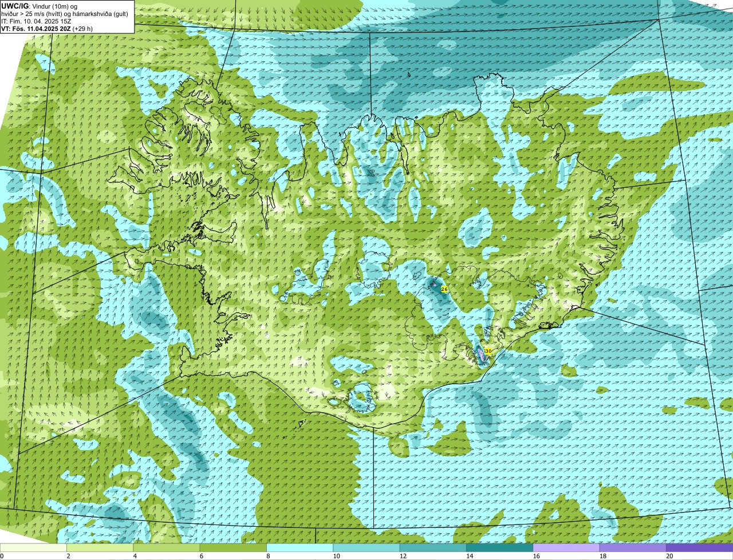Click the legend scale value "20"
The width and height of the screenshot is (733, 560).
(669, 556)
